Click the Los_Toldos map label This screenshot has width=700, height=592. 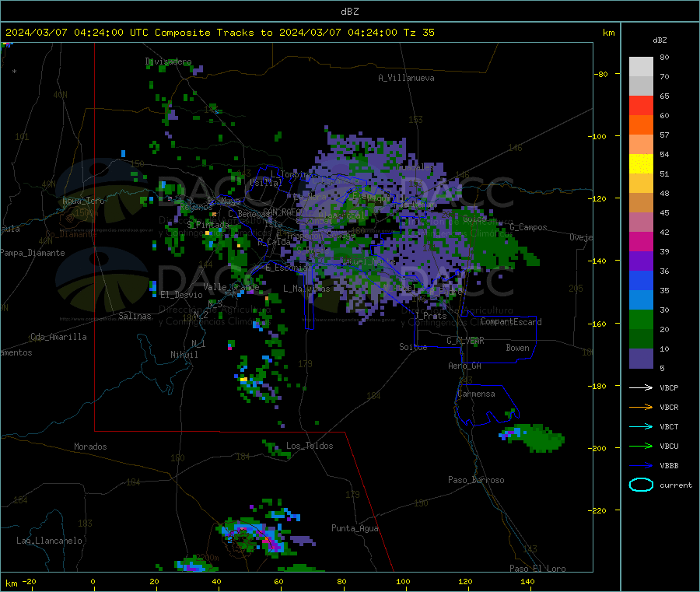[x=310, y=446]
